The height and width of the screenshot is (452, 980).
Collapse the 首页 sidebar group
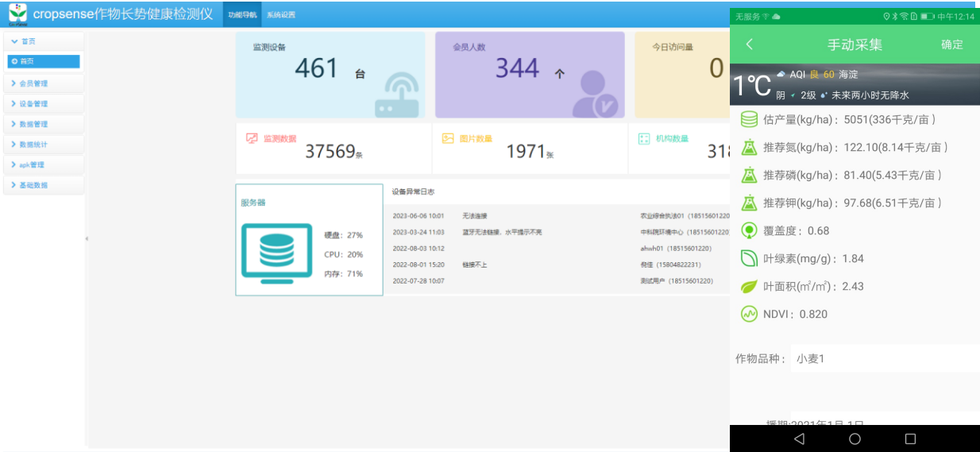(44, 41)
